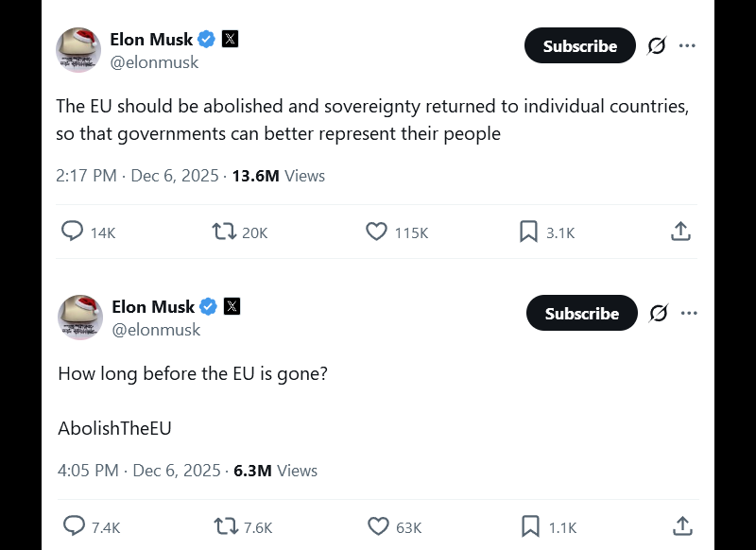Click Elon Musk's profile avatar

(x=78, y=50)
